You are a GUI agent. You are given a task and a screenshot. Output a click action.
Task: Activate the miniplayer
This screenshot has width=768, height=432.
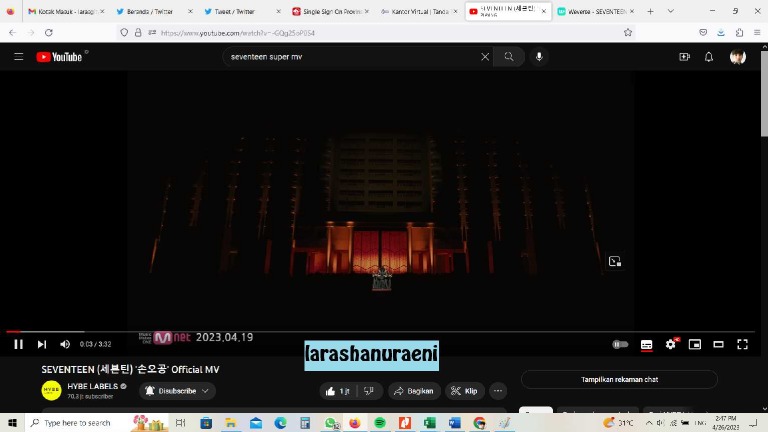[695, 344]
